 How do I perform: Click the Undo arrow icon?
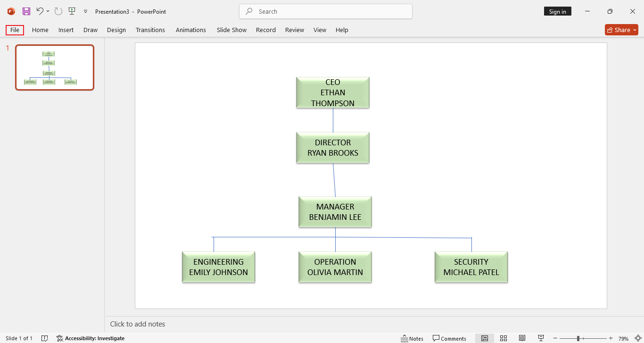point(40,11)
